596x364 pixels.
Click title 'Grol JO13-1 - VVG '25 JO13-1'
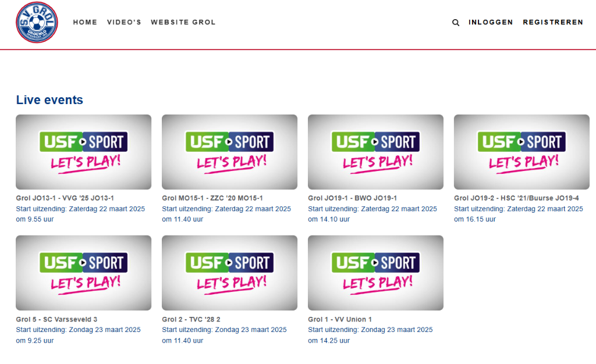click(x=65, y=198)
